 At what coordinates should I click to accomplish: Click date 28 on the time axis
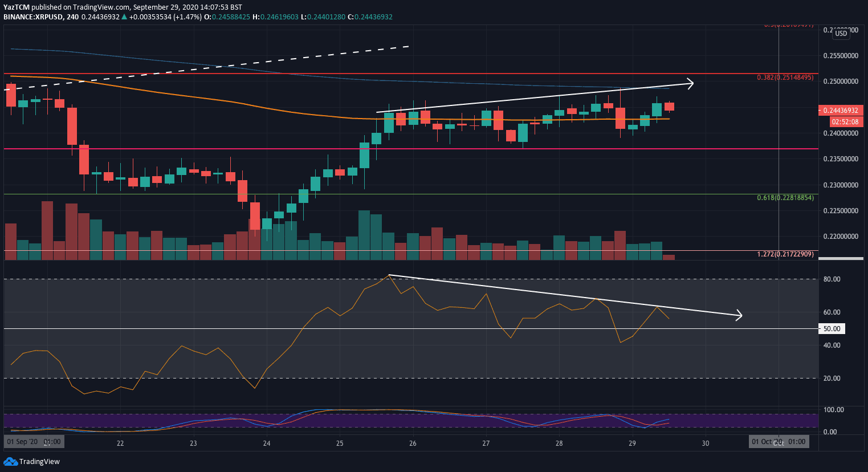559,443
